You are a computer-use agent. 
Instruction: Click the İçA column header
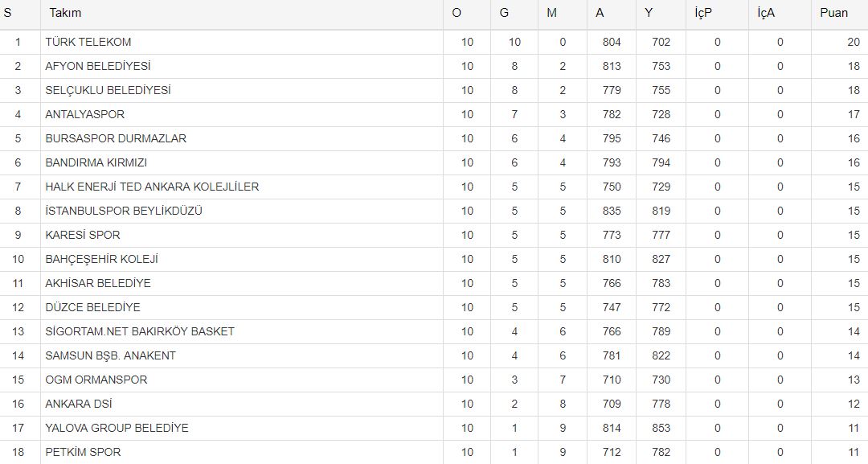point(765,13)
